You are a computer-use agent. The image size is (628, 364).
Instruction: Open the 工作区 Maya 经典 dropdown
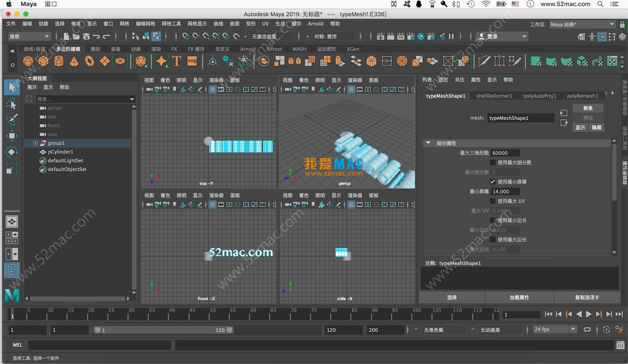582,25
